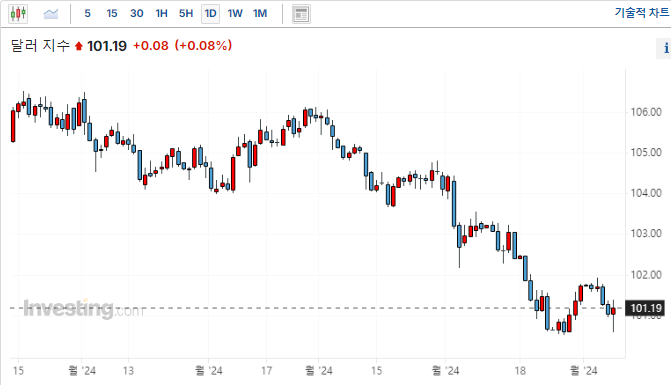Viewport: 671px width, 385px height.
Task: Click the 101.19 current price axis label
Action: click(645, 308)
